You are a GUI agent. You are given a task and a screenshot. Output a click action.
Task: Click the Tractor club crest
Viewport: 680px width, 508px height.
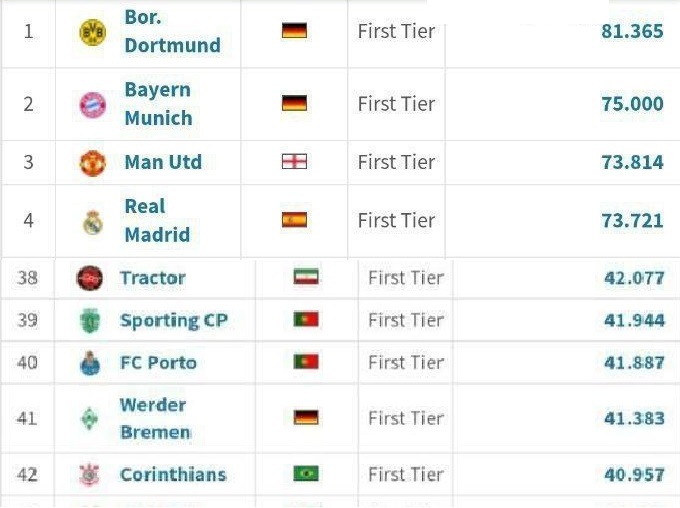pos(90,278)
